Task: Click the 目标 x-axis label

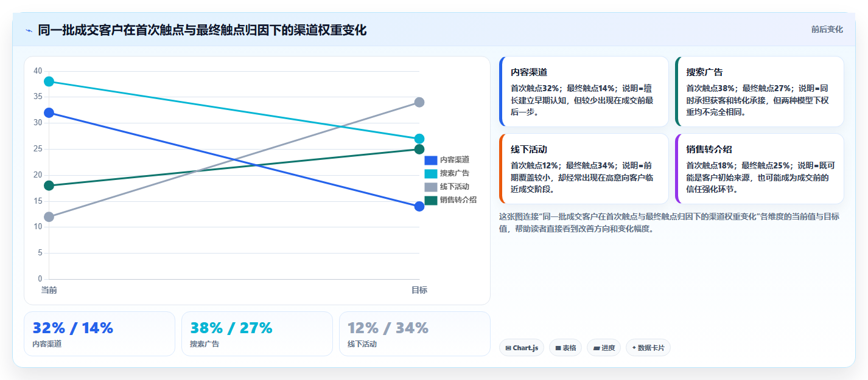Action: 419,290
